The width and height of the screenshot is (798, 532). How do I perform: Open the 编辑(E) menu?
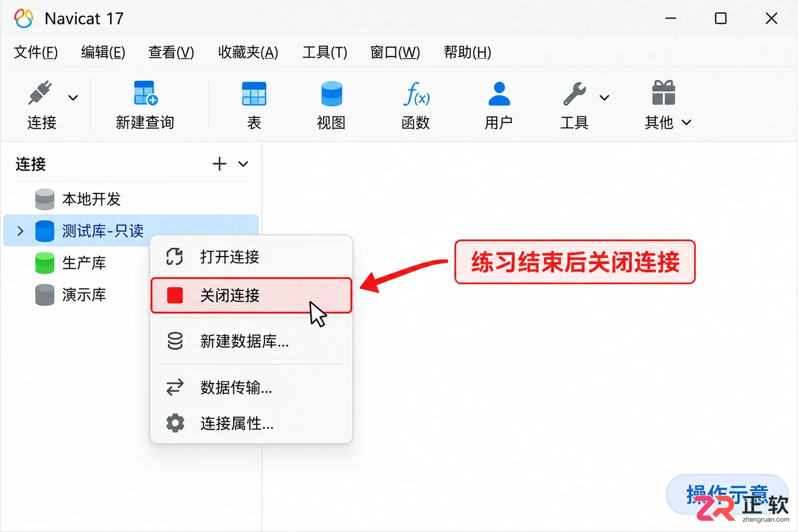(x=103, y=52)
